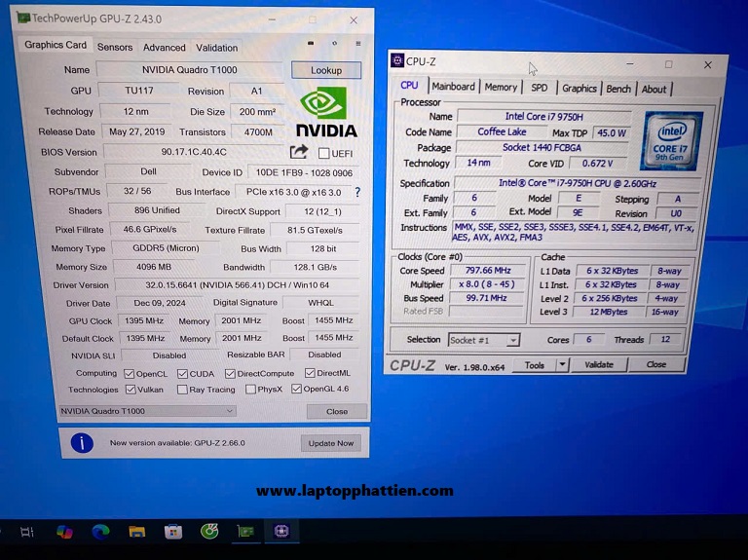Open File Explorer from taskbar
This screenshot has width=748, height=560.
tap(137, 532)
